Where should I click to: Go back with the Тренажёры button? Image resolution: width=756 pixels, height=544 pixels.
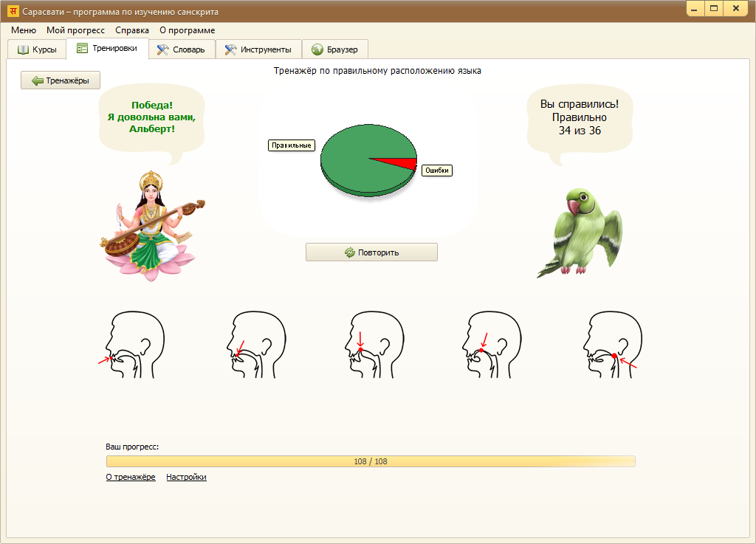(61, 80)
